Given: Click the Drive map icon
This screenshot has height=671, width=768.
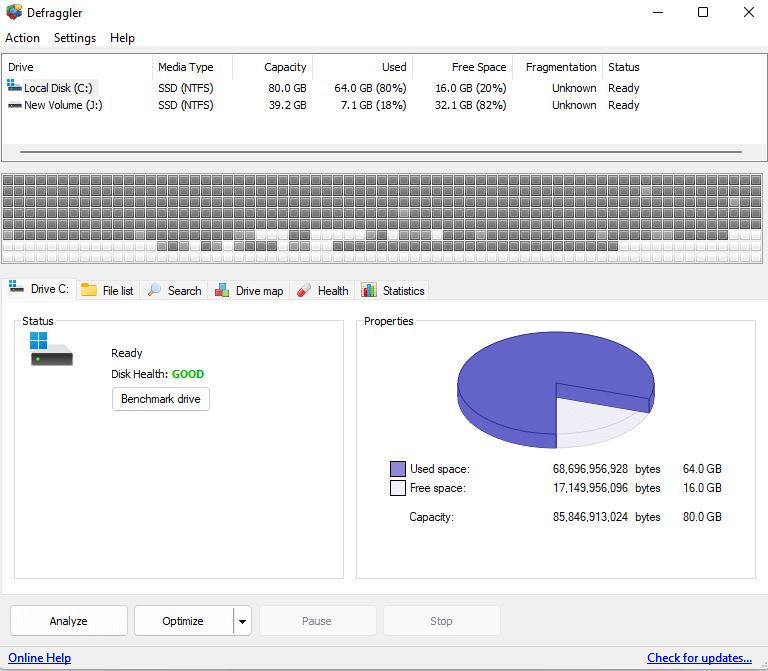Looking at the screenshot, I should pos(222,290).
